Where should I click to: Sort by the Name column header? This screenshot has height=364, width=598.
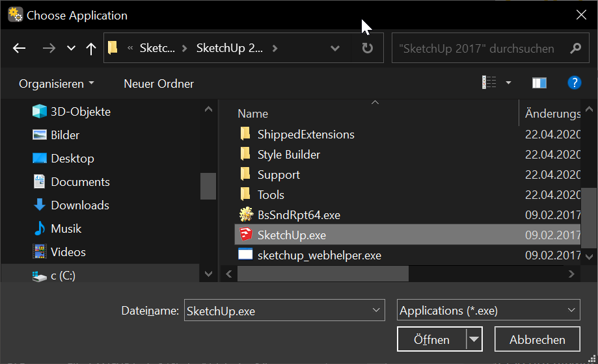coord(252,114)
